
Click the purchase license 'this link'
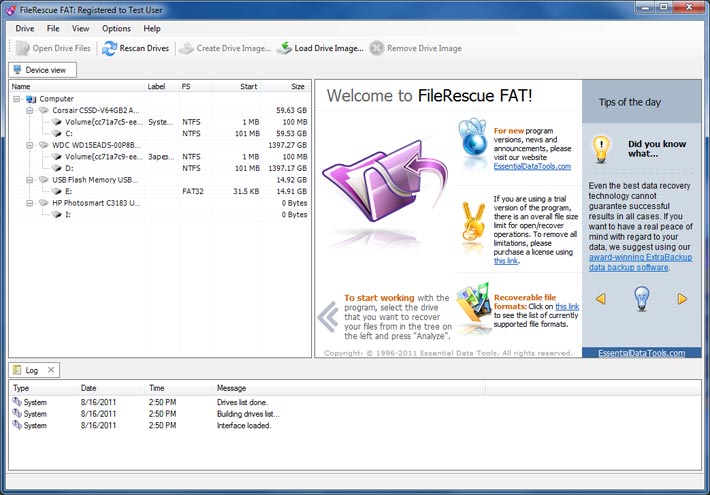click(505, 261)
